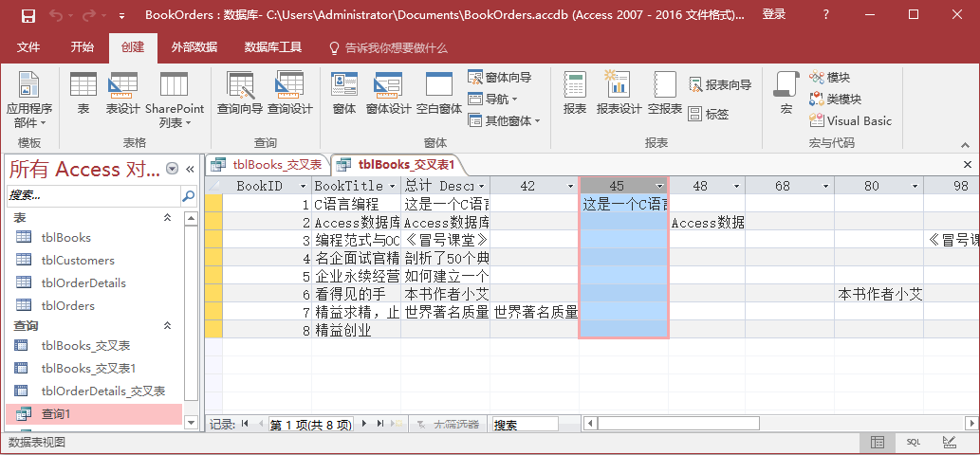Switch to SQL view in status bar

coord(913,443)
